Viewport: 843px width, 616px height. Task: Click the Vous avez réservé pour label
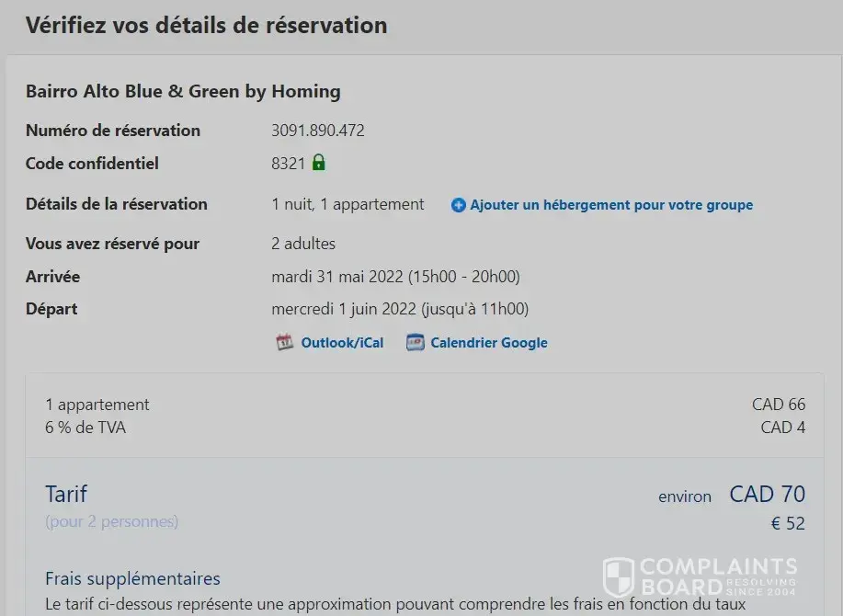pyautogui.click(x=112, y=244)
